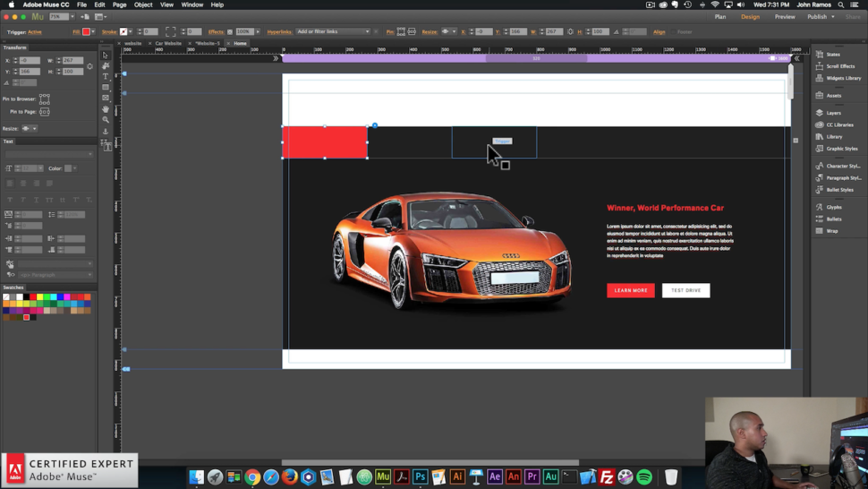Click the Stroke none swatch
868x489 pixels.
click(123, 31)
